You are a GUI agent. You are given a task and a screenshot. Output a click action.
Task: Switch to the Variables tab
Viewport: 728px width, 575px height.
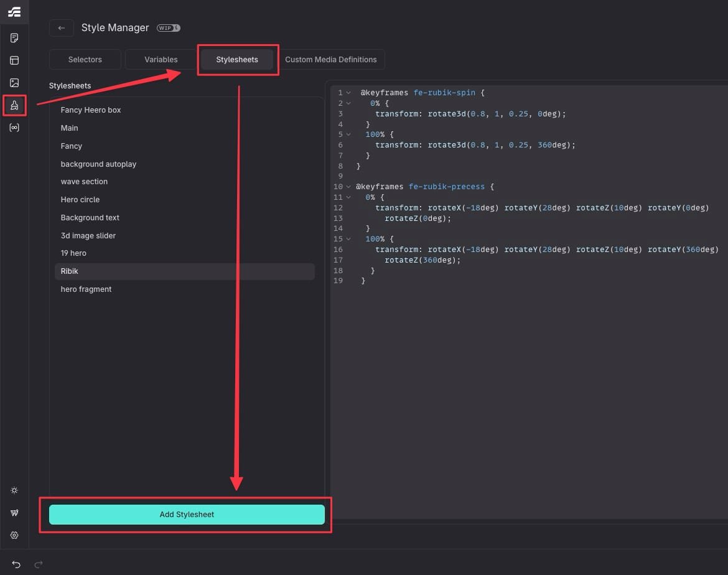(x=161, y=60)
